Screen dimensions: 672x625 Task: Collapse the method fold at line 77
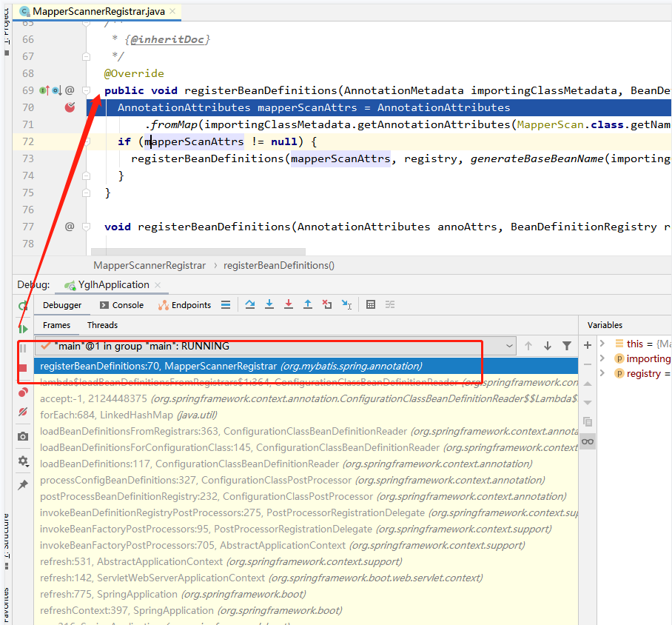pyautogui.click(x=86, y=227)
